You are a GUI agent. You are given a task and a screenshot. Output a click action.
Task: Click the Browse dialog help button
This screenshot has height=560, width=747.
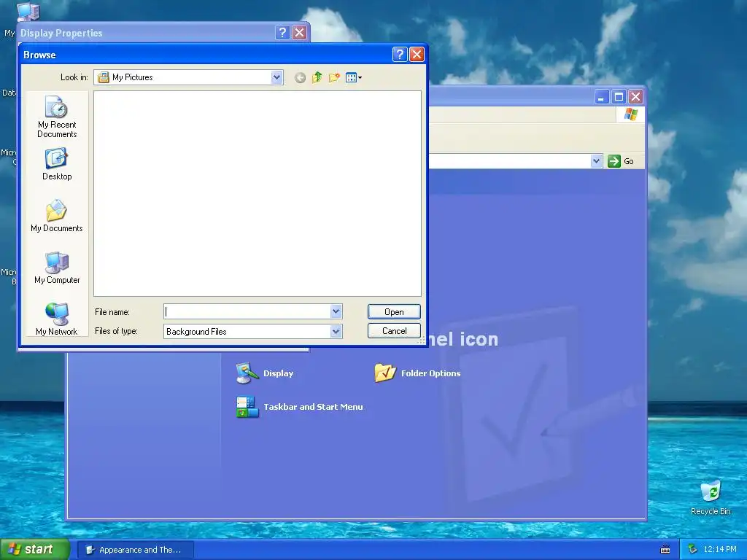coord(400,54)
